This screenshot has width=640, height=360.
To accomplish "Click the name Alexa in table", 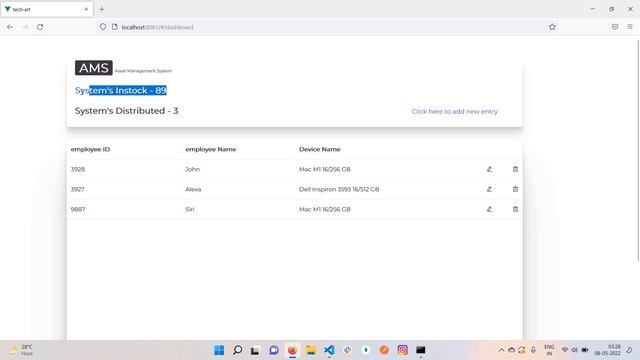I will click(193, 189).
